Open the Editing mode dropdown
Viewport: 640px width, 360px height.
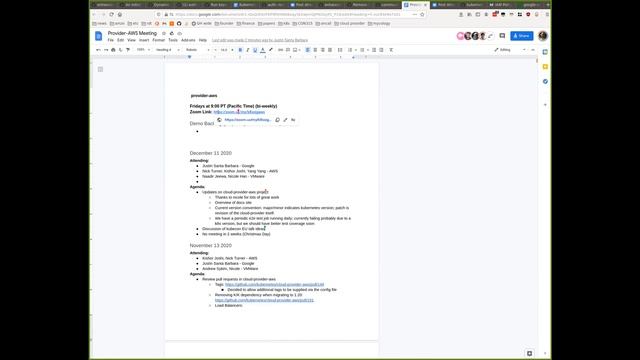point(509,50)
